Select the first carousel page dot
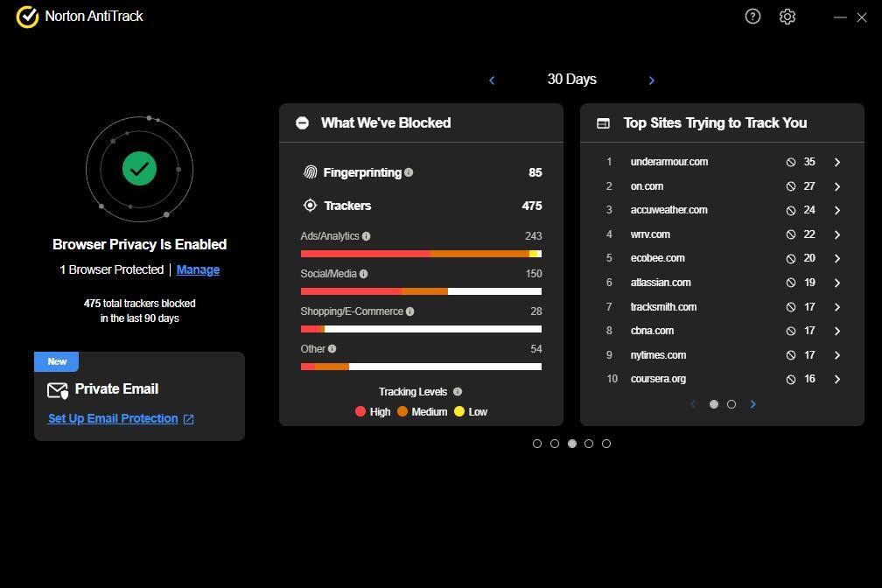The image size is (882, 588). click(537, 444)
